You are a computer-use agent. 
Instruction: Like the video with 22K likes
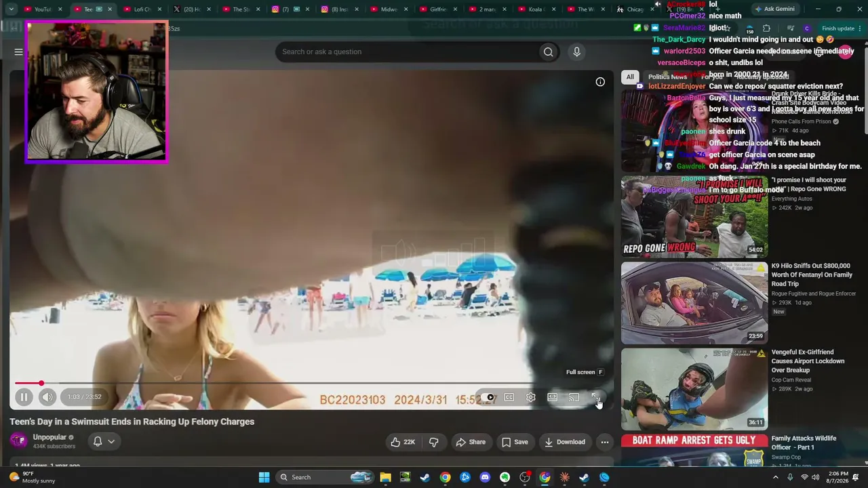403,442
